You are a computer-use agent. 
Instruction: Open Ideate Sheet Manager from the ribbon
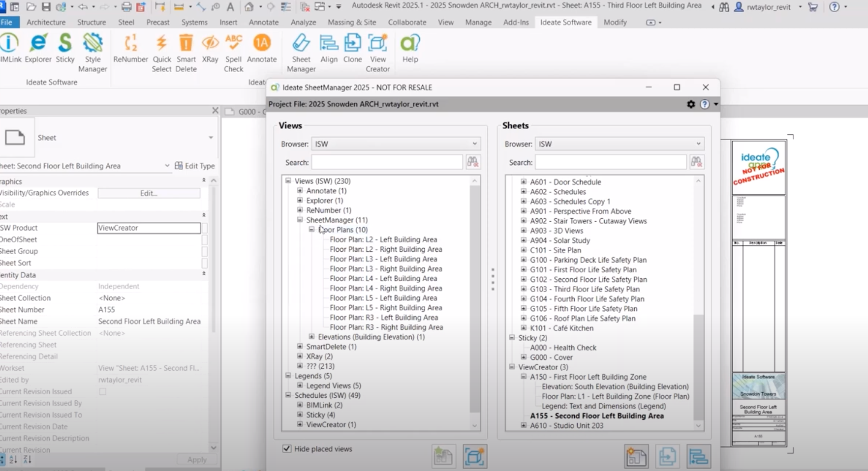click(x=301, y=49)
